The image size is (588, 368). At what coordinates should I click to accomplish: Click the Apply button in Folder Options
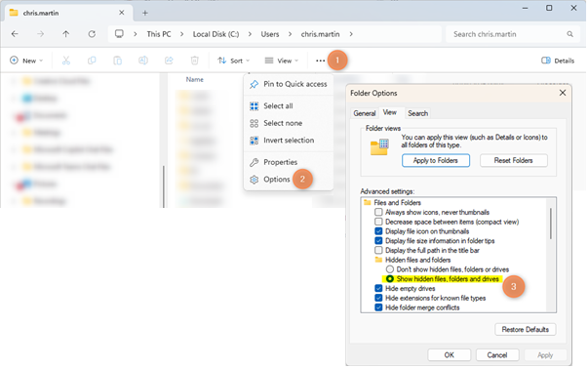pos(545,355)
